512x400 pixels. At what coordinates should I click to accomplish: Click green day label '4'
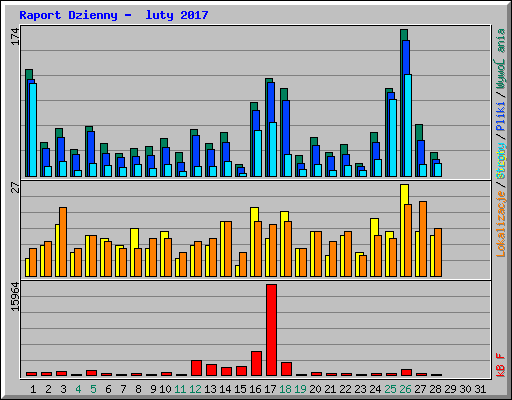(x=78, y=389)
